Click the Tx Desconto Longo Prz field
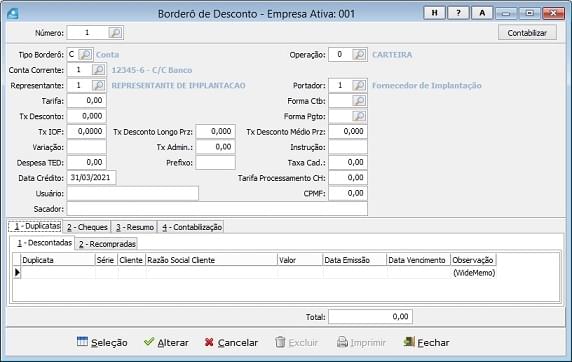 click(x=215, y=131)
